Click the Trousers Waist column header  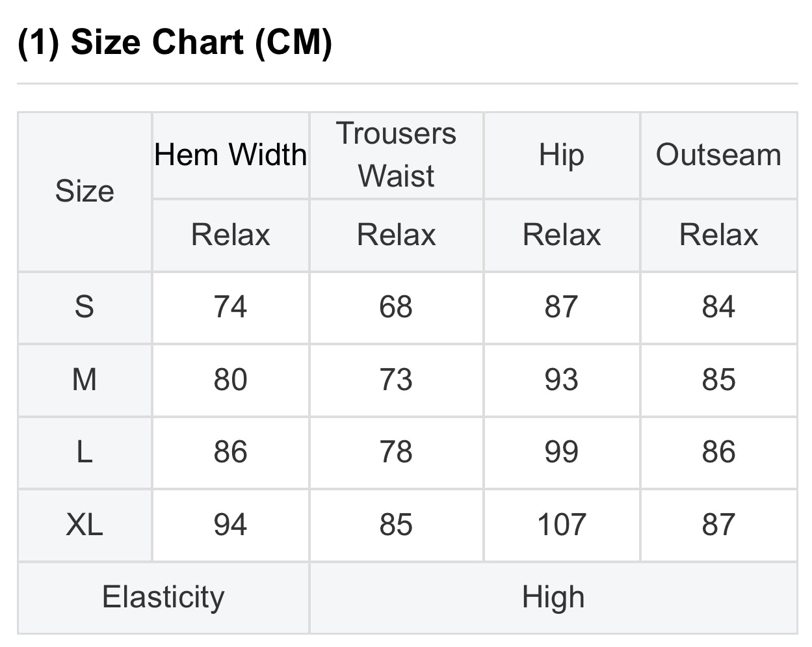[x=396, y=155]
